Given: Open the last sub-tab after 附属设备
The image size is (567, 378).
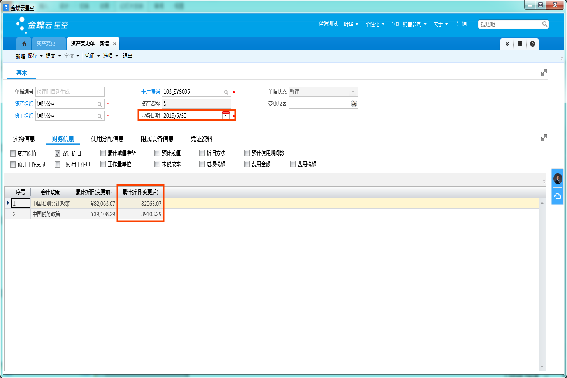Looking at the screenshot, I should tap(201, 139).
